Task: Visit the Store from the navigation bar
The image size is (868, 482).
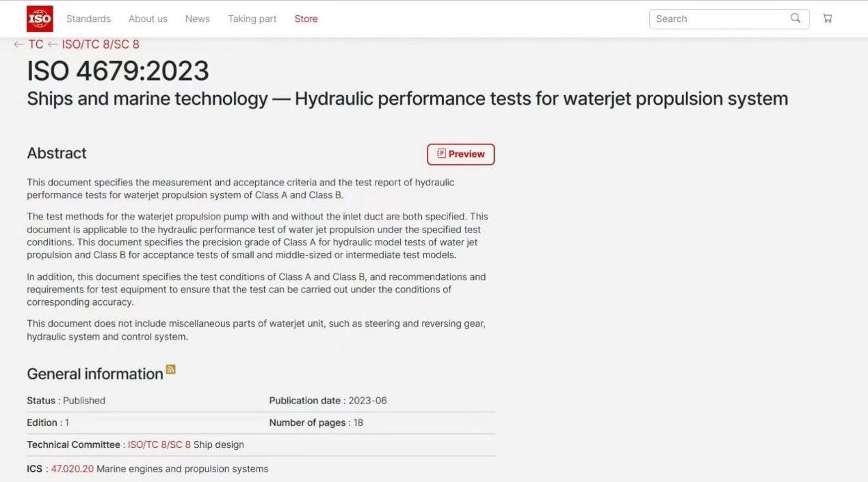Action: pos(306,19)
